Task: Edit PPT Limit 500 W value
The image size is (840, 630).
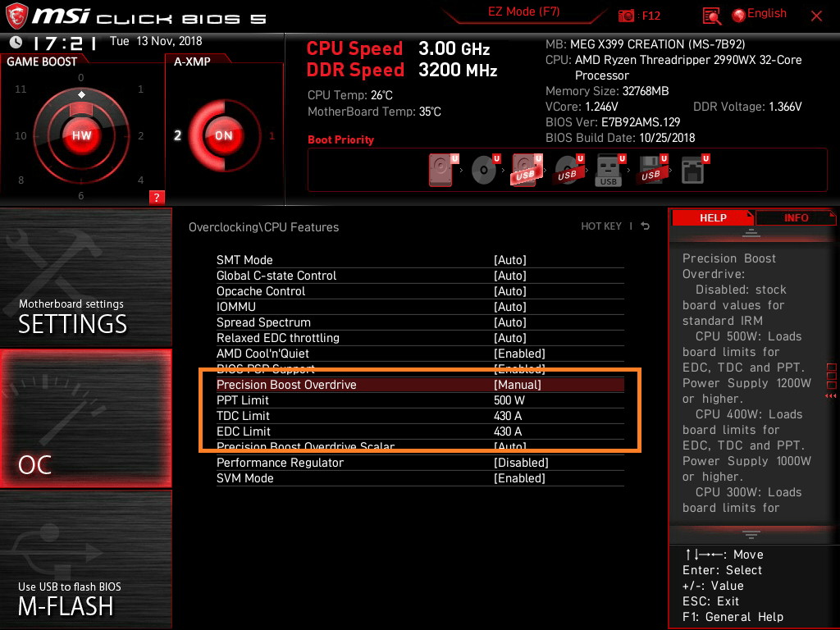Action: (x=420, y=400)
